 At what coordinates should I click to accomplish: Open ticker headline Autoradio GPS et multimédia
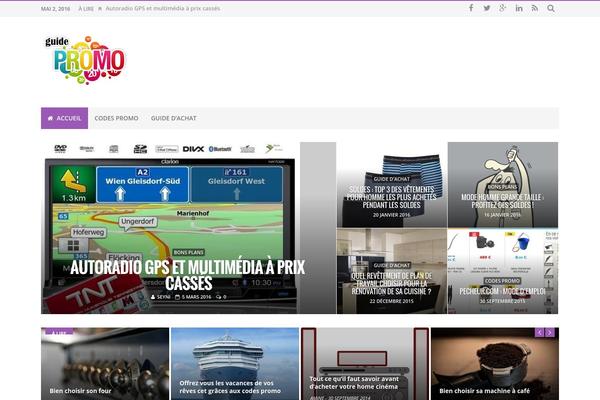pos(163,8)
